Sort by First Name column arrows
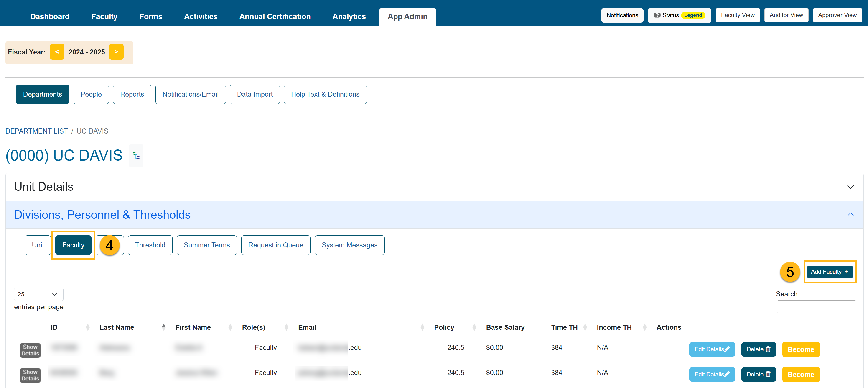Screen dimensions: 868x388 pyautogui.click(x=230, y=327)
